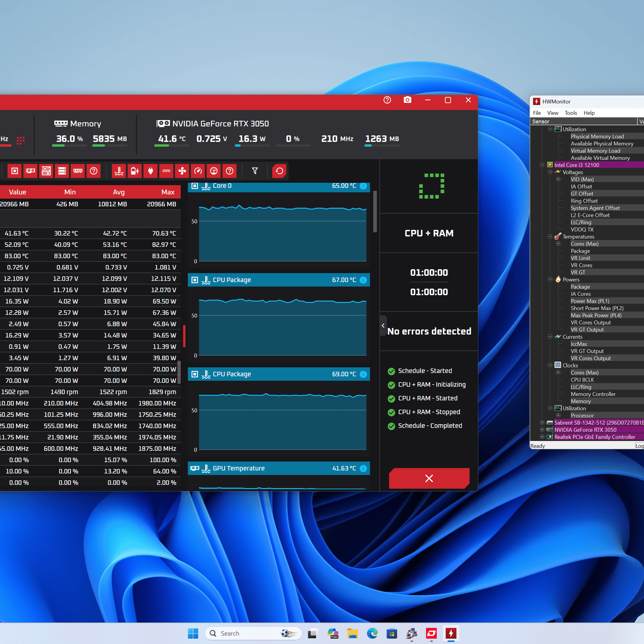Image resolution: width=644 pixels, height=644 pixels.
Task: Collapse the Clocks node in HWMonitor
Action: click(550, 365)
